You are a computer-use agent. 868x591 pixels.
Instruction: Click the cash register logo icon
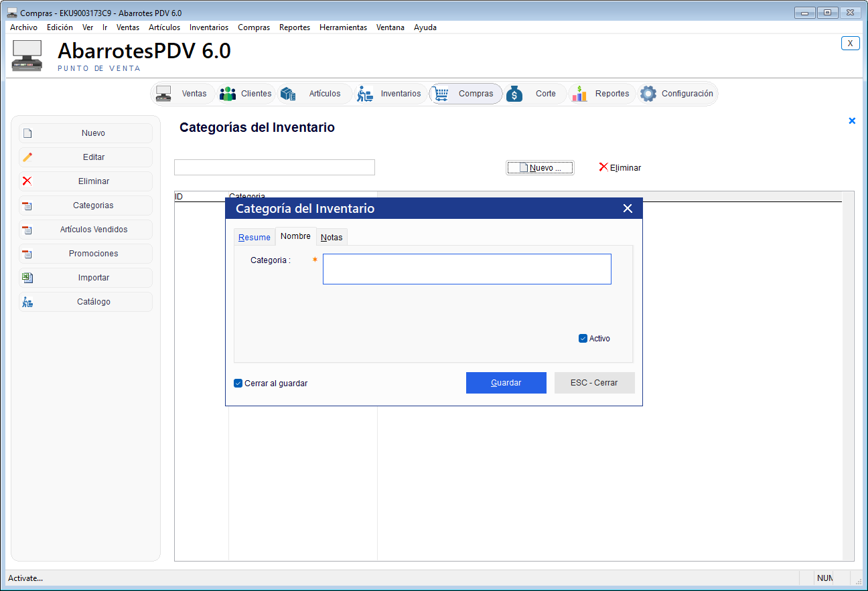(27, 56)
